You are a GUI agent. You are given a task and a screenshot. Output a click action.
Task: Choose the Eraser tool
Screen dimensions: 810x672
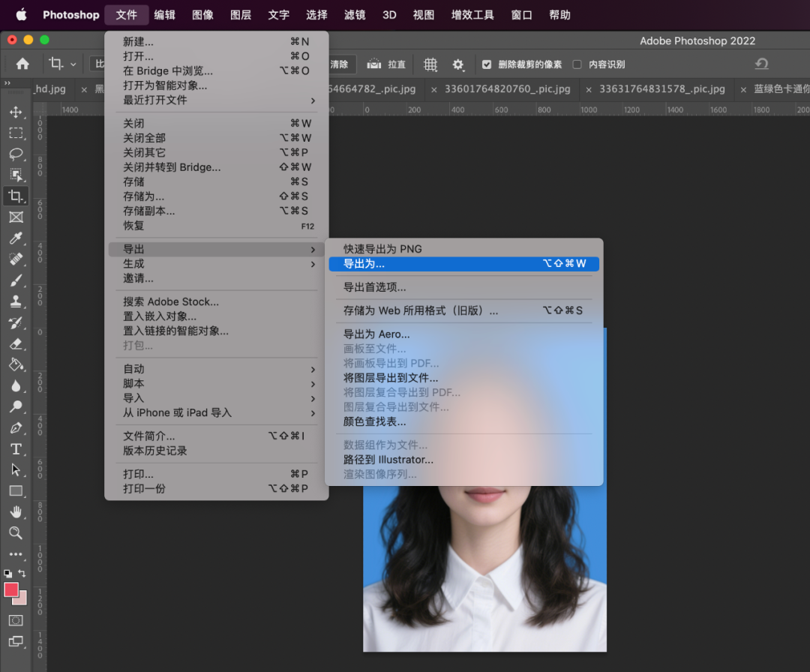16,344
